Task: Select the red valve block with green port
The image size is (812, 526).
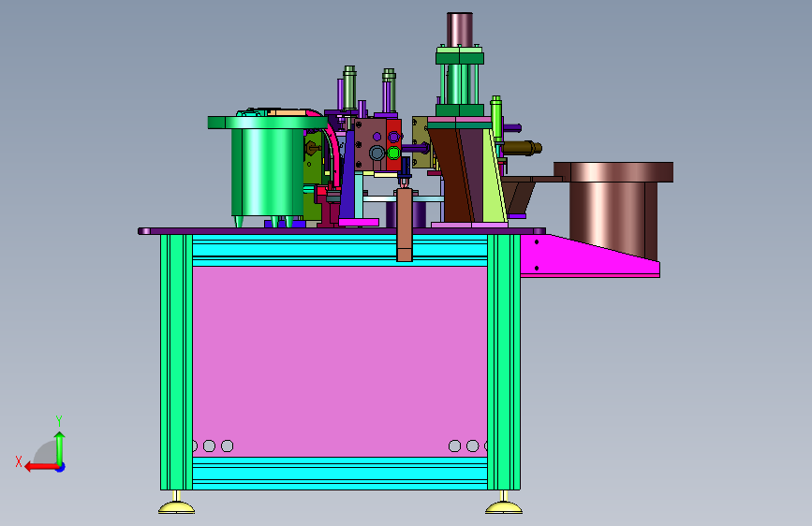Action: (393, 144)
